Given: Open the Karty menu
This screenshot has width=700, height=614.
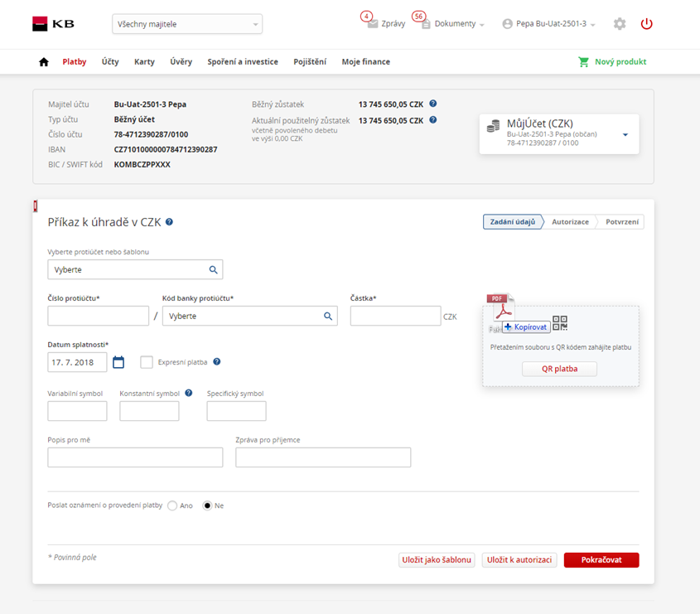Looking at the screenshot, I should [145, 61].
